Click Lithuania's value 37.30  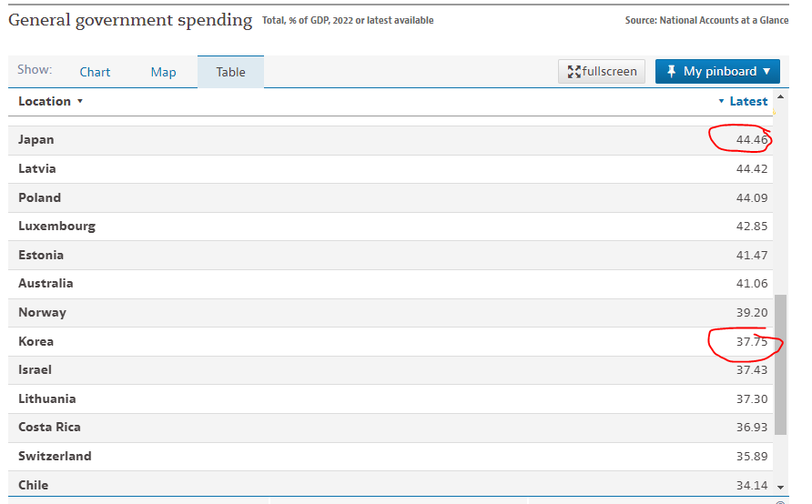pyautogui.click(x=751, y=399)
